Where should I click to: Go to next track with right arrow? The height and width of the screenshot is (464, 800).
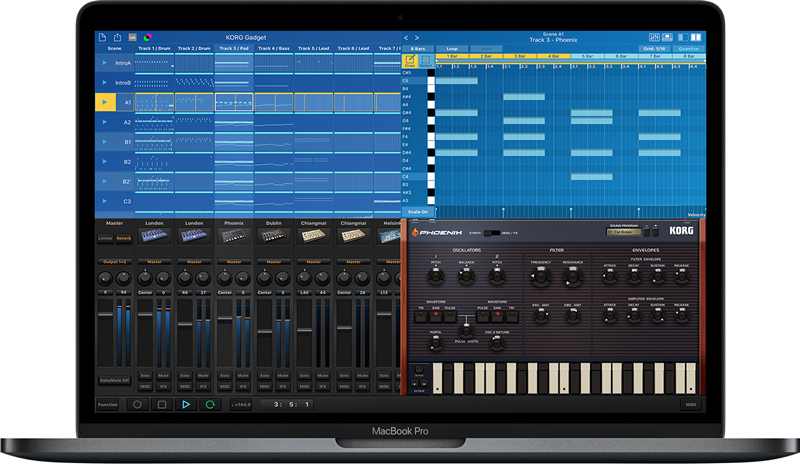click(x=417, y=38)
